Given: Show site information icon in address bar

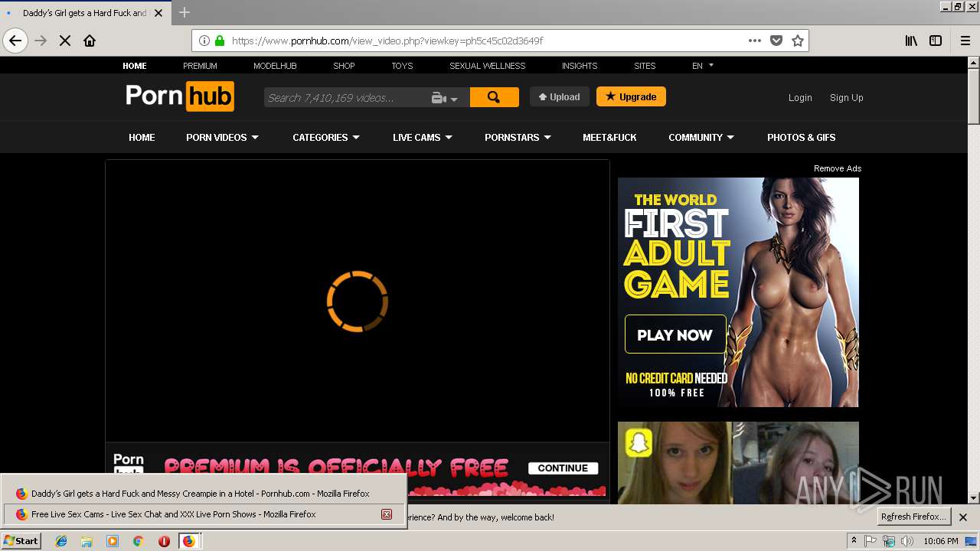Looking at the screenshot, I should tap(204, 41).
